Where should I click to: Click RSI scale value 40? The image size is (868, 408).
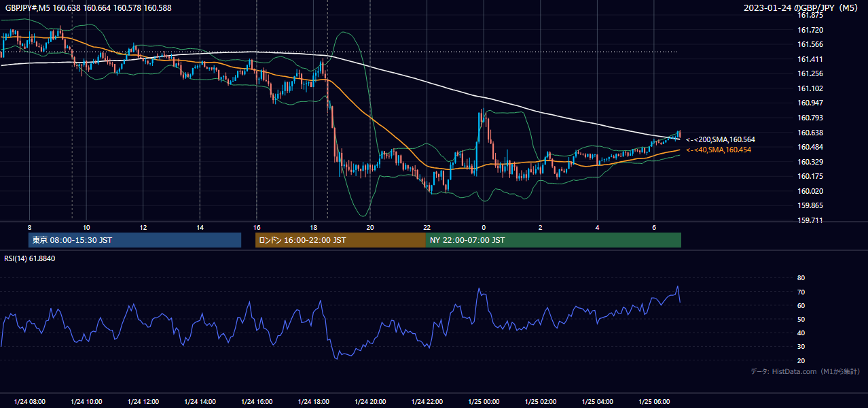801,333
